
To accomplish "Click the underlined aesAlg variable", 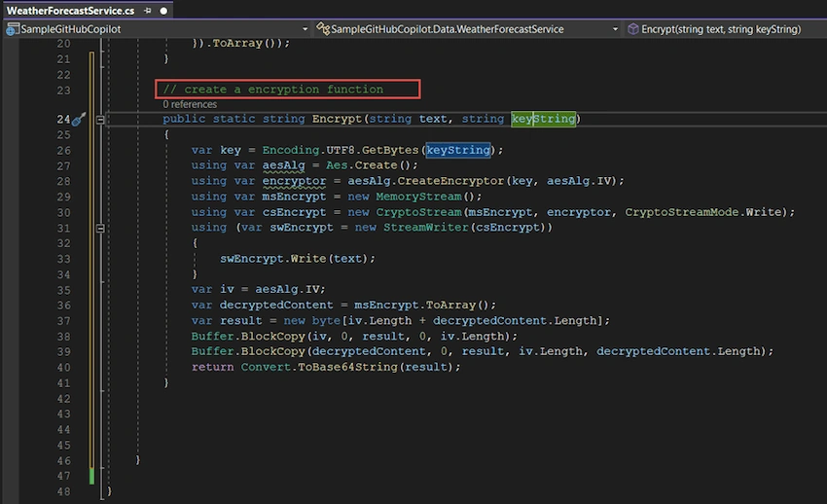I will tap(284, 165).
